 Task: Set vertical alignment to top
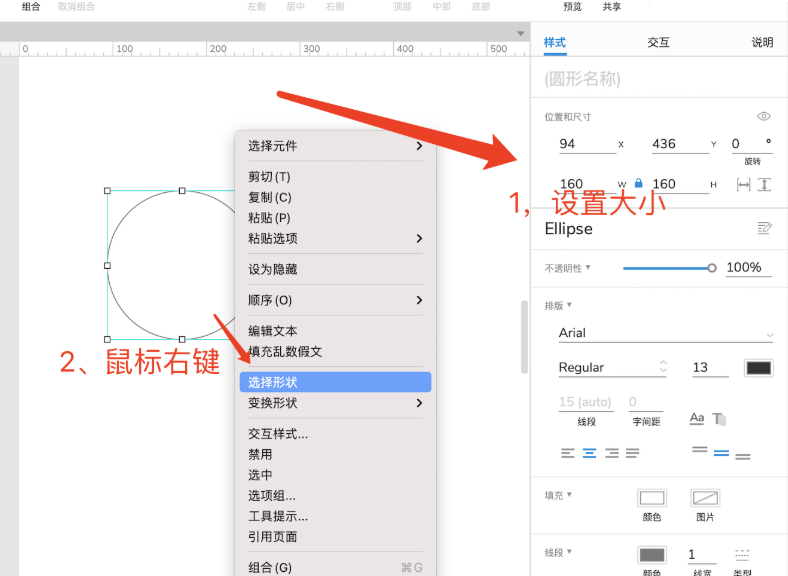pyautogui.click(x=700, y=449)
